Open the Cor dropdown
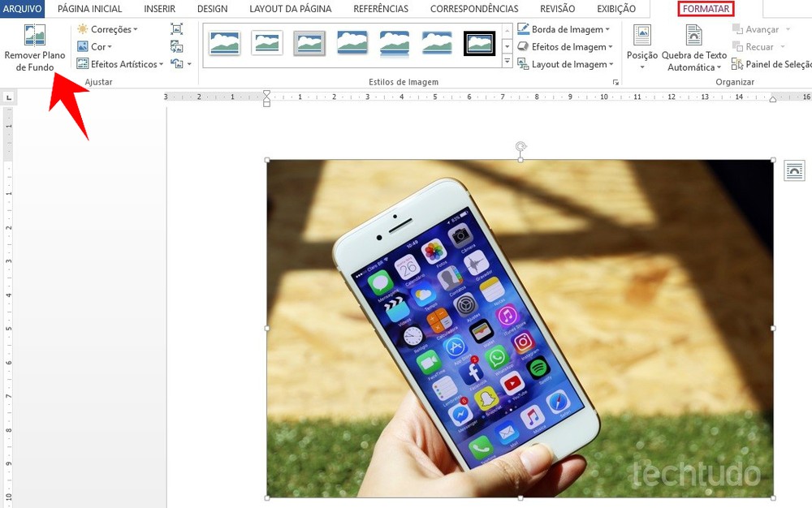 pyautogui.click(x=96, y=46)
